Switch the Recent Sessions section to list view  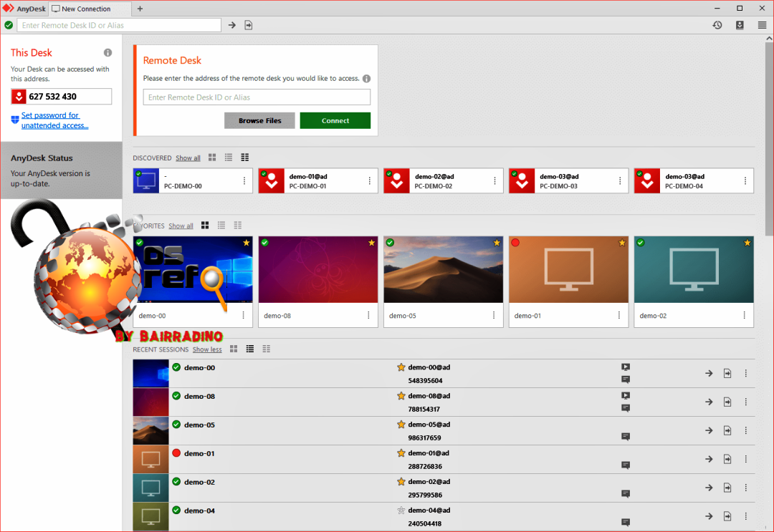click(250, 349)
